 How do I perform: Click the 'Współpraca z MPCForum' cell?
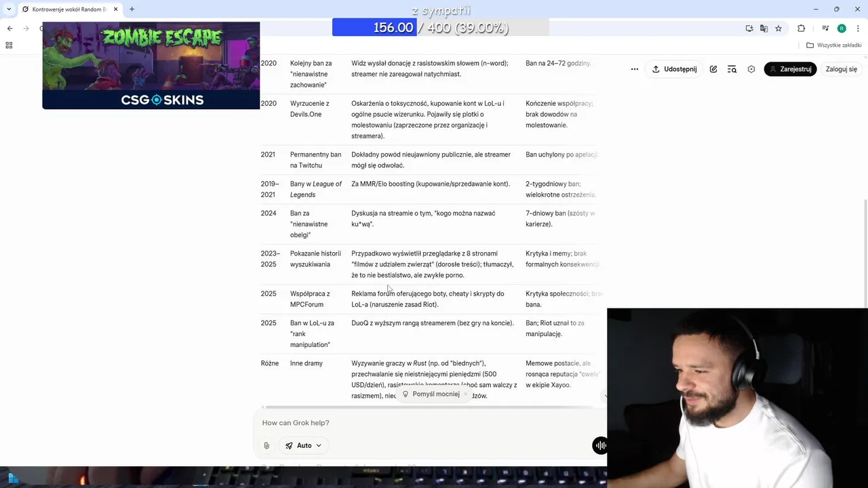[310, 299]
